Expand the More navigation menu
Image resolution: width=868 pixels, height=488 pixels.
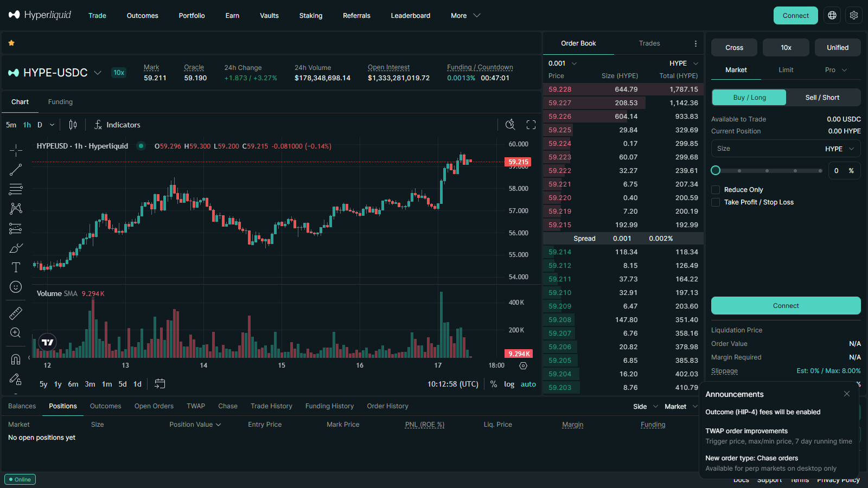pos(465,16)
